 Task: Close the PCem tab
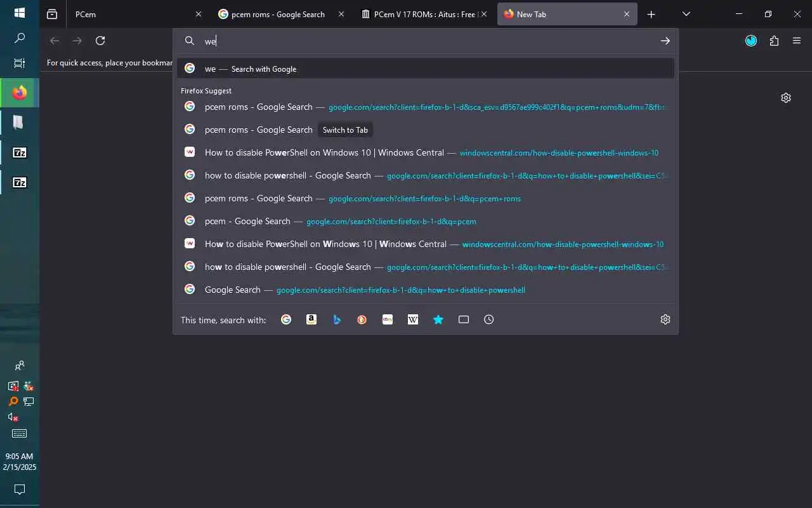(x=198, y=14)
